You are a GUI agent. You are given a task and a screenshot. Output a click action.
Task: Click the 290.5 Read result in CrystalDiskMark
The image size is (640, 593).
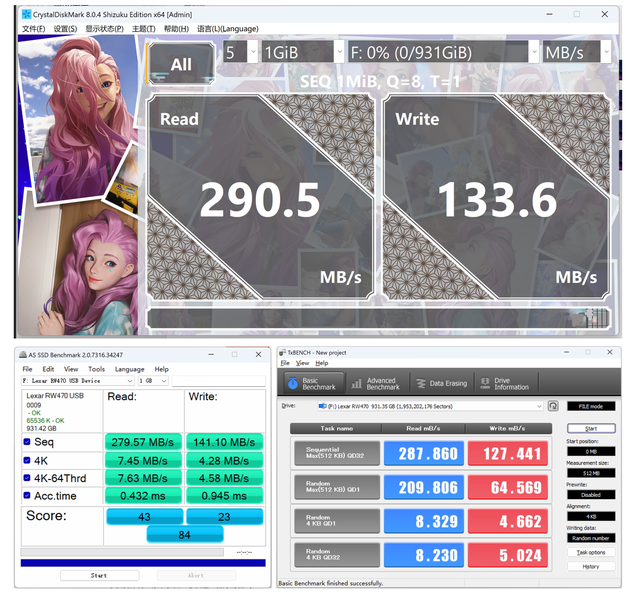click(260, 200)
